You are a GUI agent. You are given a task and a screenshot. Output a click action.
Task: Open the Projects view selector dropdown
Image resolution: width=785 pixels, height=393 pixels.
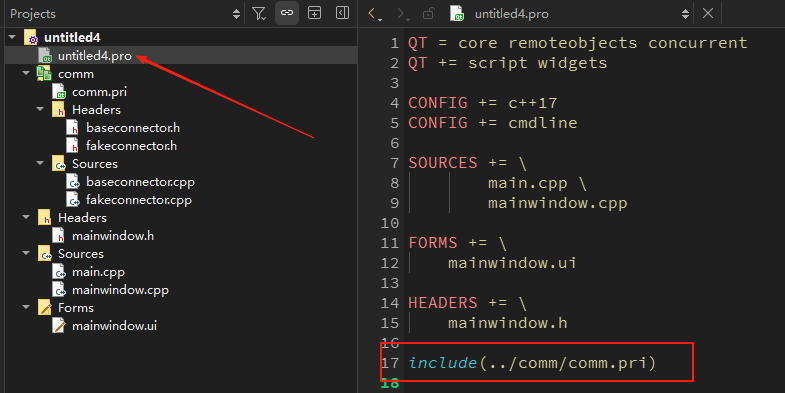point(236,14)
